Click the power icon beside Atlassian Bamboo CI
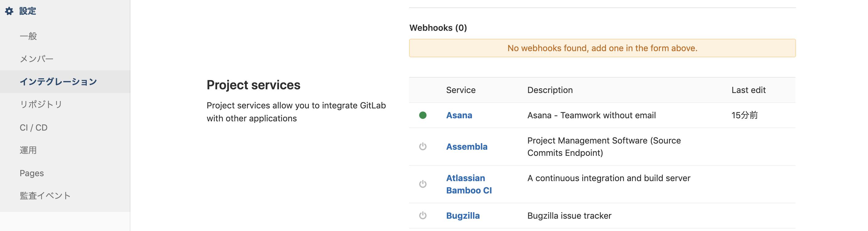The height and width of the screenshot is (231, 868). coord(423,184)
